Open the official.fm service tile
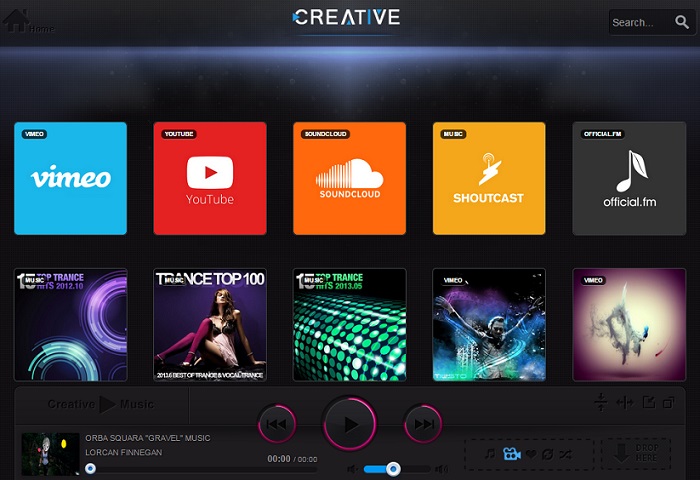The image size is (700, 480). [629, 178]
